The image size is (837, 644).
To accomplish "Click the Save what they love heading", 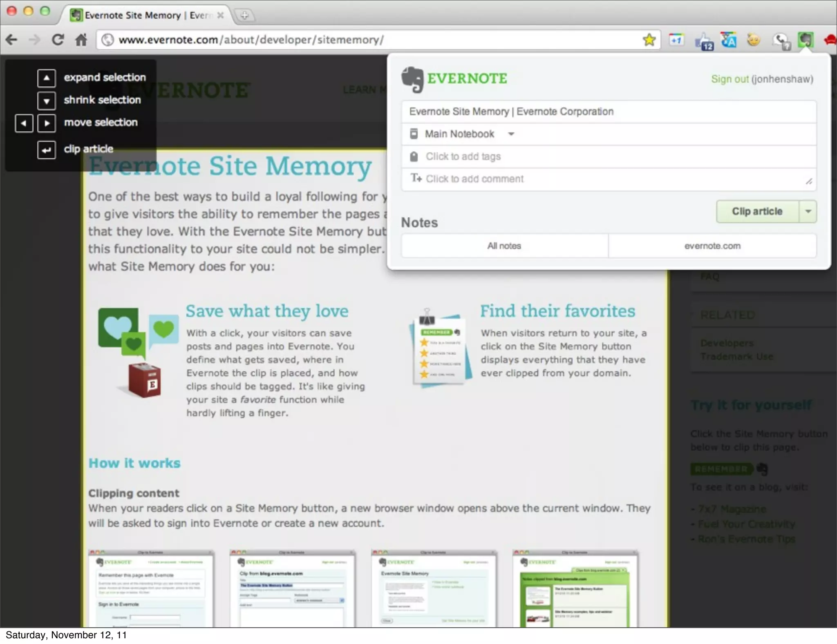I will [x=267, y=311].
